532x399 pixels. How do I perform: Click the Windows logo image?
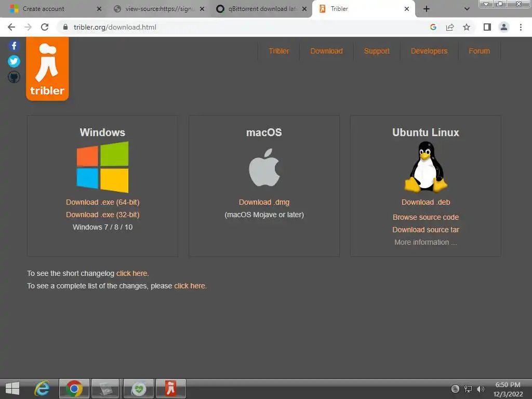(x=102, y=167)
